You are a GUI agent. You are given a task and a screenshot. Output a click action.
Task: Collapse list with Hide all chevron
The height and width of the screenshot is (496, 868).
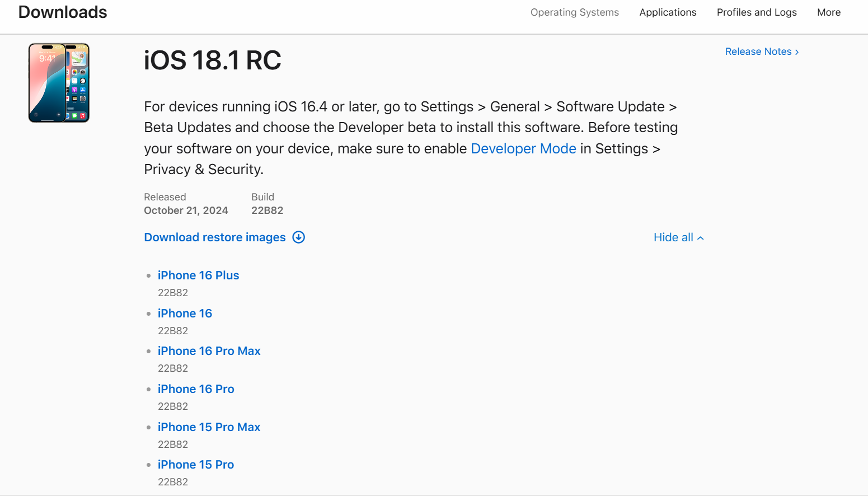pyautogui.click(x=679, y=237)
